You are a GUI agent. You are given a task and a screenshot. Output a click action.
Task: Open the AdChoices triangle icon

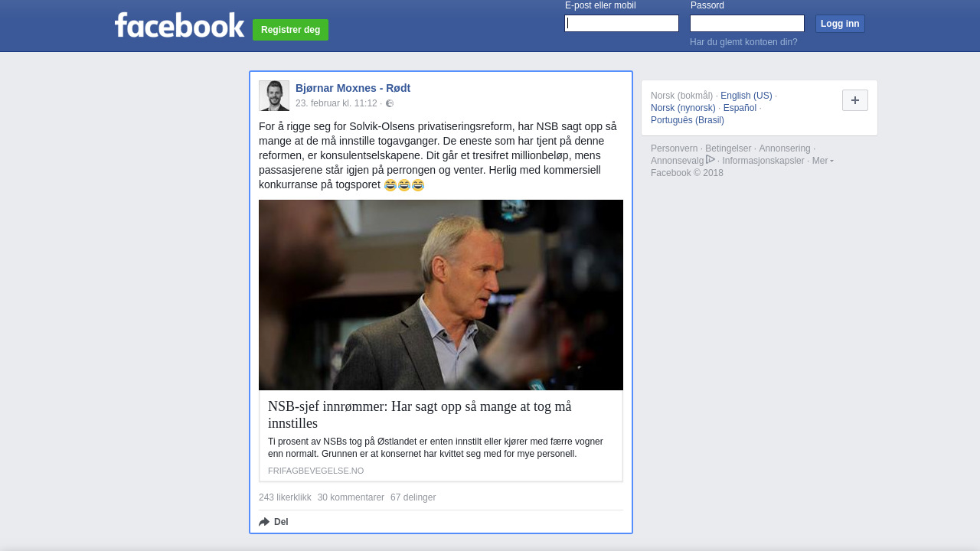[x=710, y=159]
